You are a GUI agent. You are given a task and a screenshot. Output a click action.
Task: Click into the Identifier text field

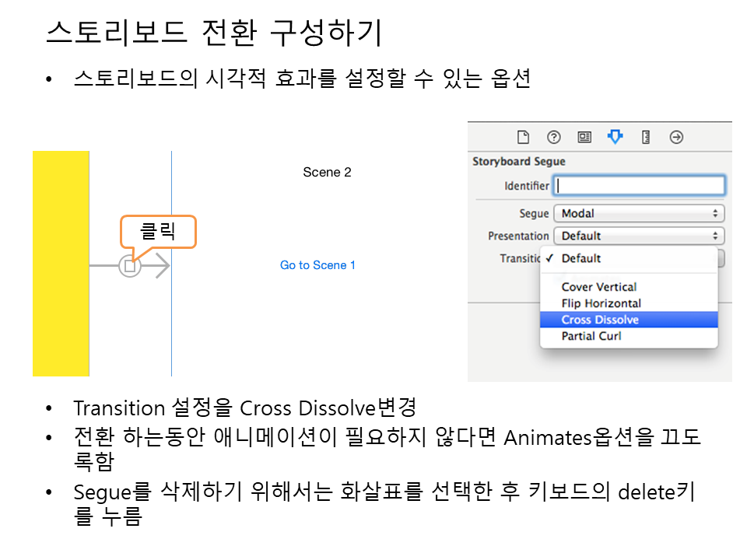pos(639,185)
